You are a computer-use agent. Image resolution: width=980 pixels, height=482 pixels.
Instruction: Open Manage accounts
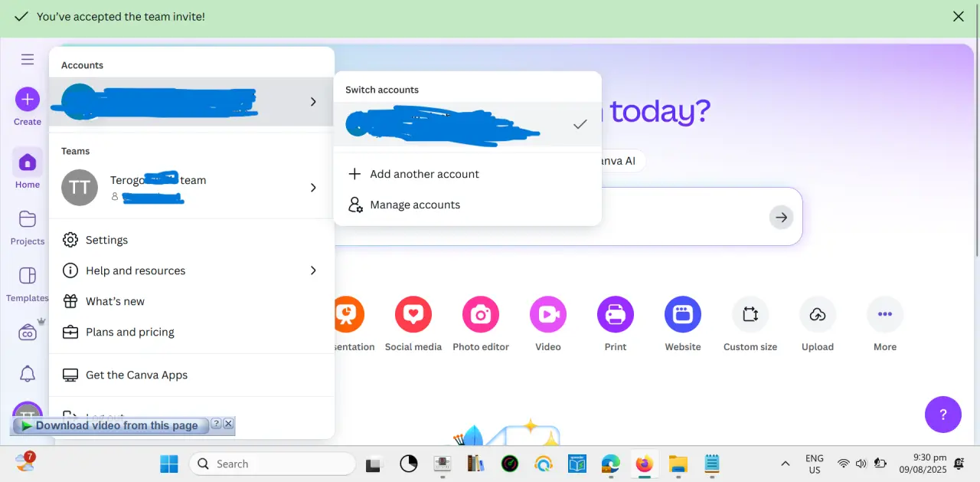[467, 205]
